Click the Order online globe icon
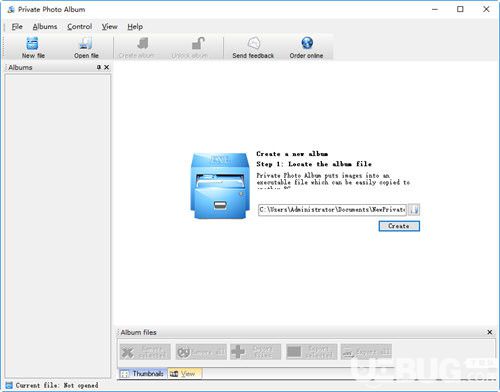This screenshot has height=392, width=500. (x=307, y=43)
